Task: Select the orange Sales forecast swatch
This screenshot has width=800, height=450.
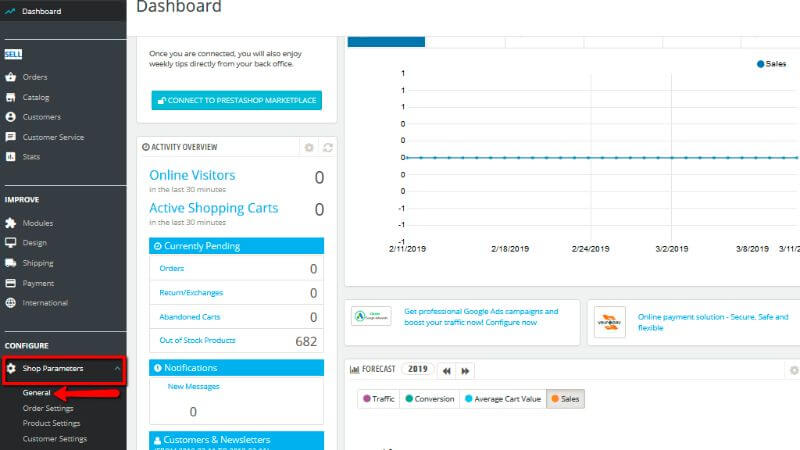Action: coord(555,398)
